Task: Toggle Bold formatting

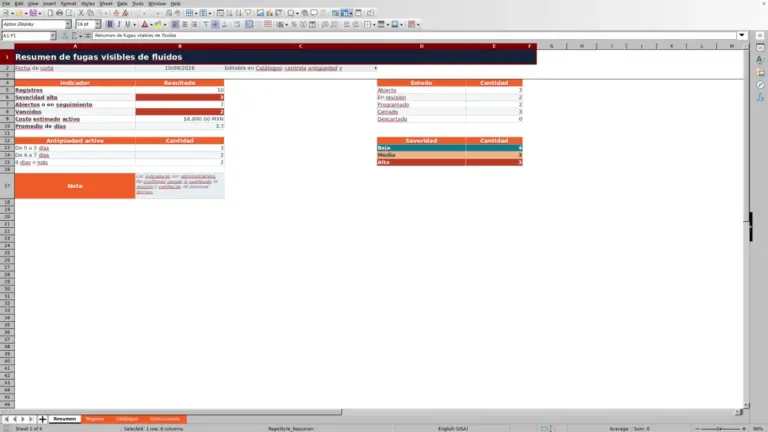Action: pos(110,24)
